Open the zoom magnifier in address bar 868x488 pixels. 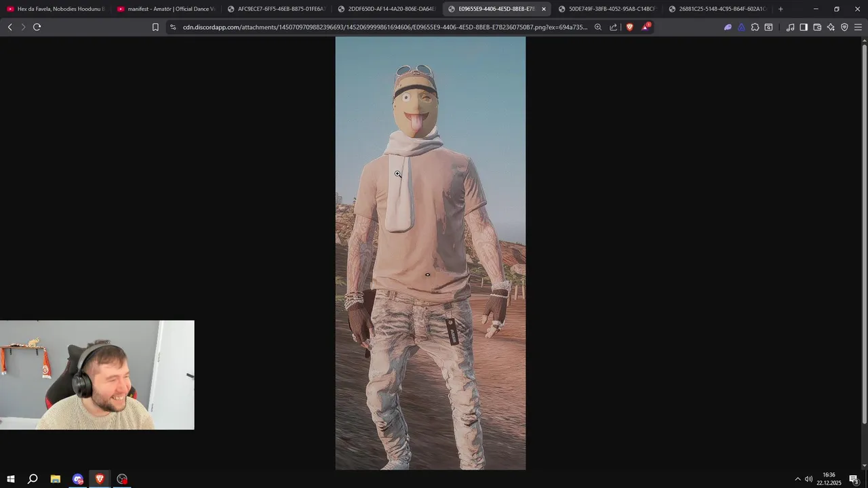pos(598,27)
